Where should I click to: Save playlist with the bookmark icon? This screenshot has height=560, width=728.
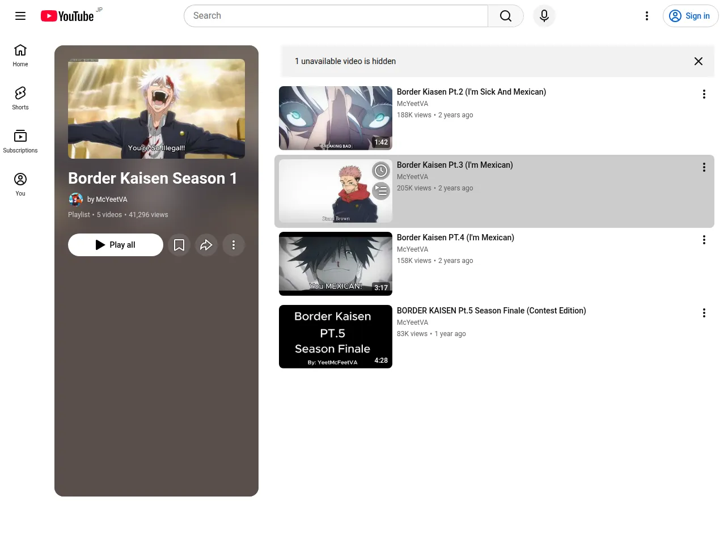point(179,245)
